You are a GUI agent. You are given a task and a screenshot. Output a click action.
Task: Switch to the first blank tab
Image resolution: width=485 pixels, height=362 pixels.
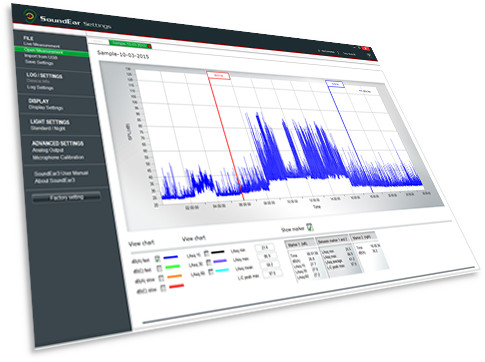(98, 41)
